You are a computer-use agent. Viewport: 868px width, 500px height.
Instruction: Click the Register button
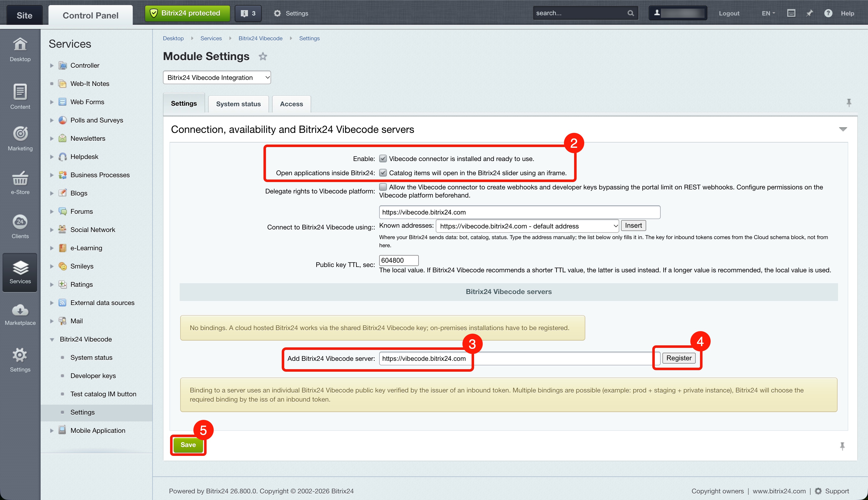(x=679, y=358)
